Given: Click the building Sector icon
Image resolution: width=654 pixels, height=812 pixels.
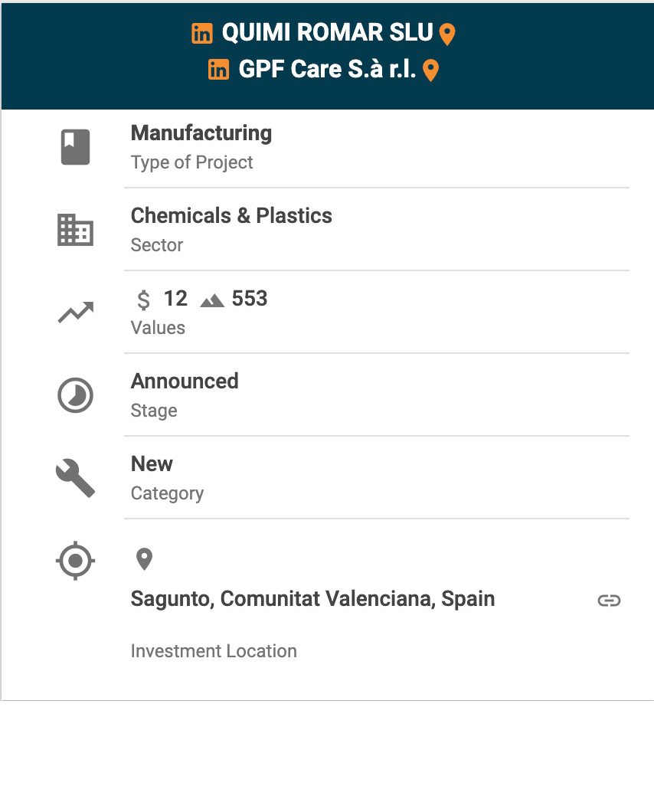Looking at the screenshot, I should tap(76, 230).
